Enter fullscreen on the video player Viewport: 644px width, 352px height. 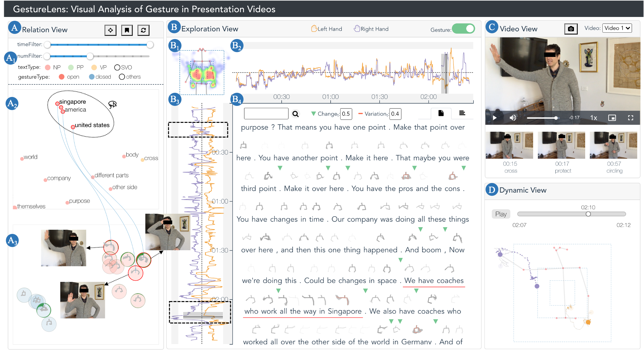631,118
